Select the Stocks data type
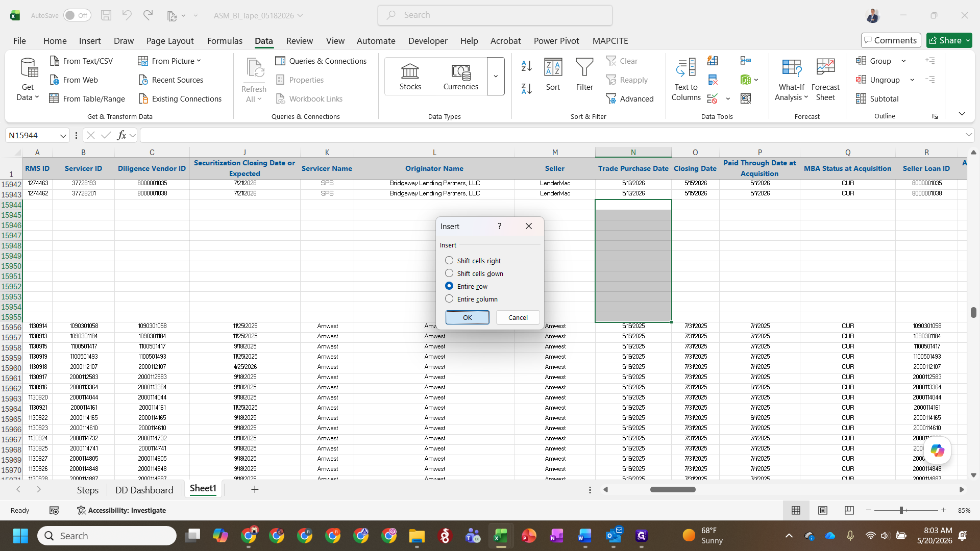This screenshot has height=551, width=980. (x=410, y=77)
